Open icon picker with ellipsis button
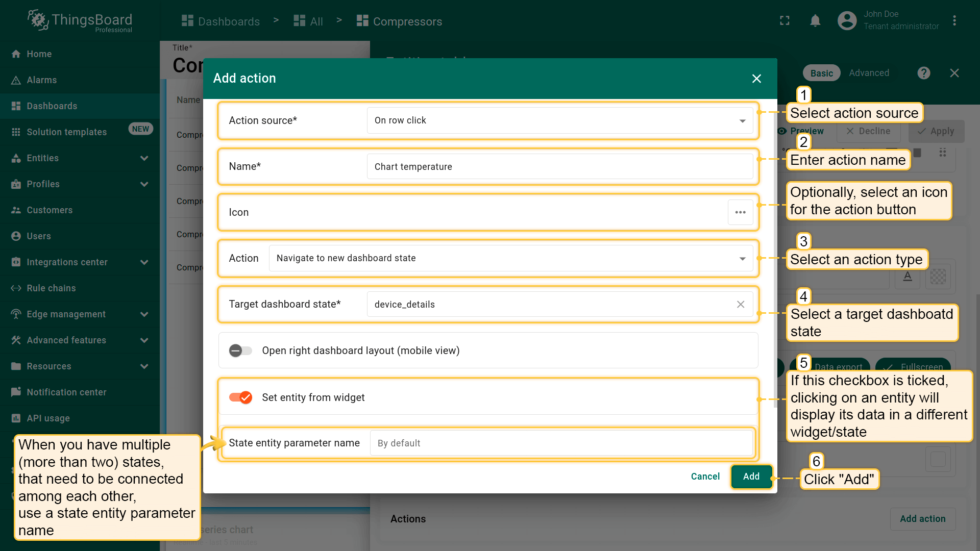This screenshot has width=980, height=551. (740, 212)
